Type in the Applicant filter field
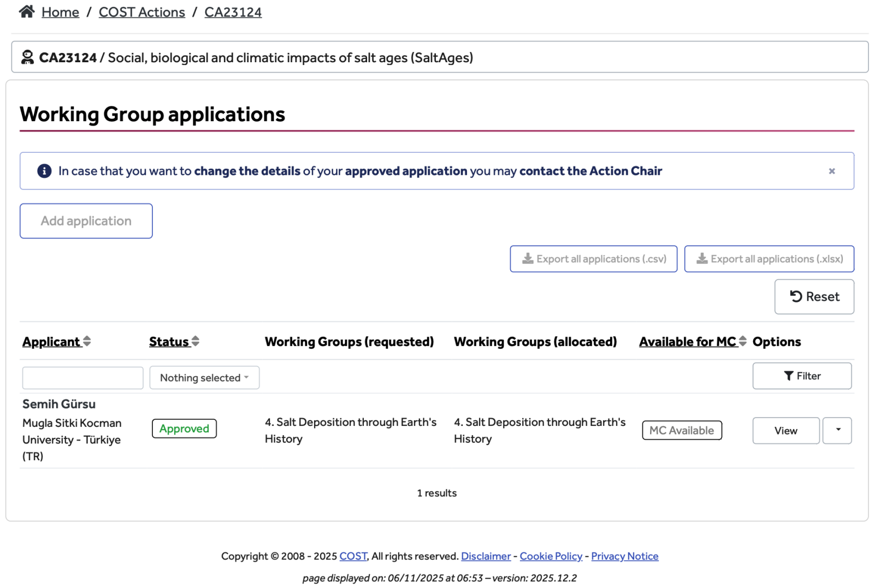Image resolution: width=874 pixels, height=588 pixels. pos(82,377)
